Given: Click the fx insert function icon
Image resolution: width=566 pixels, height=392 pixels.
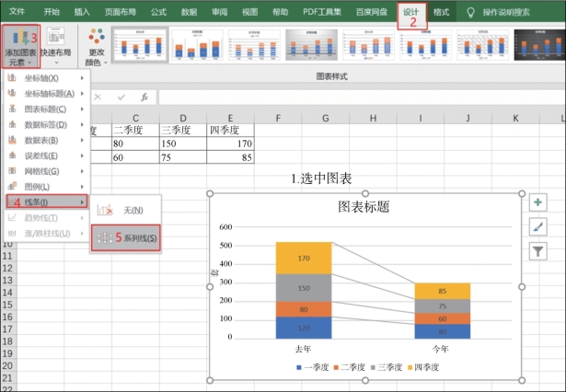Looking at the screenshot, I should tap(144, 97).
